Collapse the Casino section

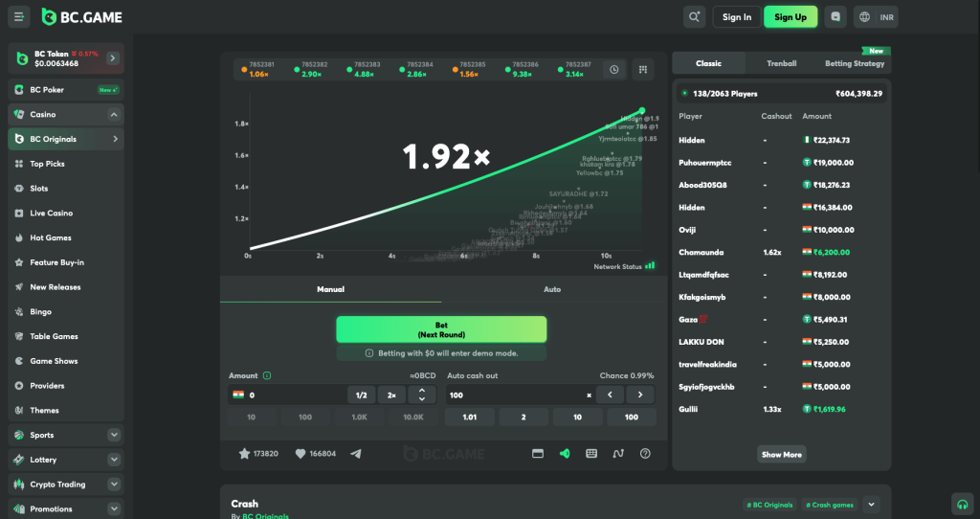click(114, 115)
